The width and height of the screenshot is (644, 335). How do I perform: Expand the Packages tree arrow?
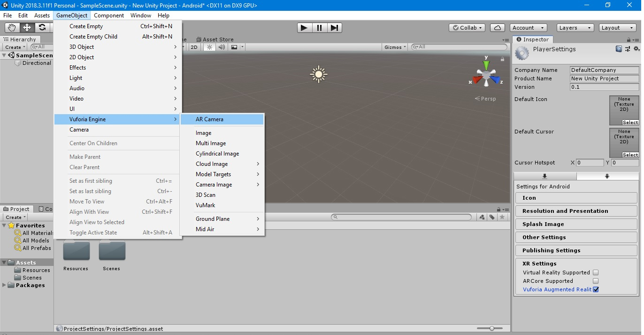[x=4, y=285]
